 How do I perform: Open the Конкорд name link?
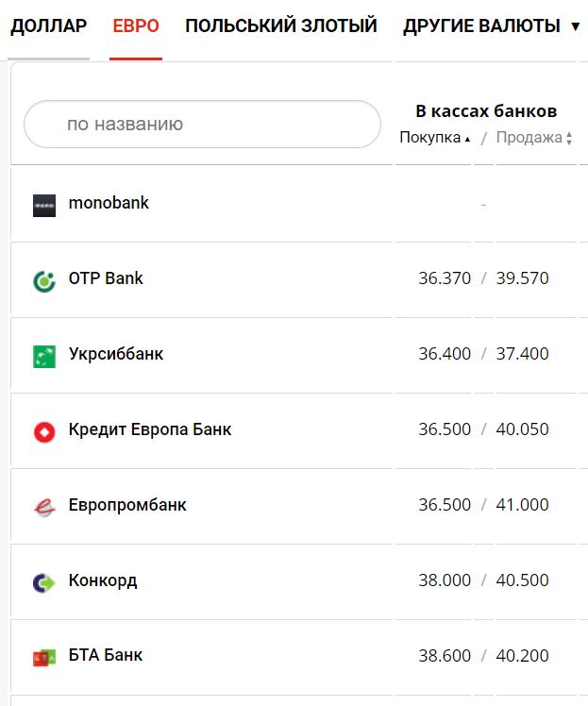click(103, 580)
